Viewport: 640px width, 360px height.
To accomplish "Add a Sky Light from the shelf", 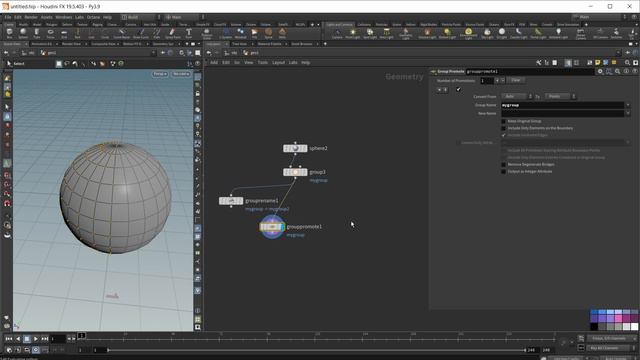I will pos(487,33).
